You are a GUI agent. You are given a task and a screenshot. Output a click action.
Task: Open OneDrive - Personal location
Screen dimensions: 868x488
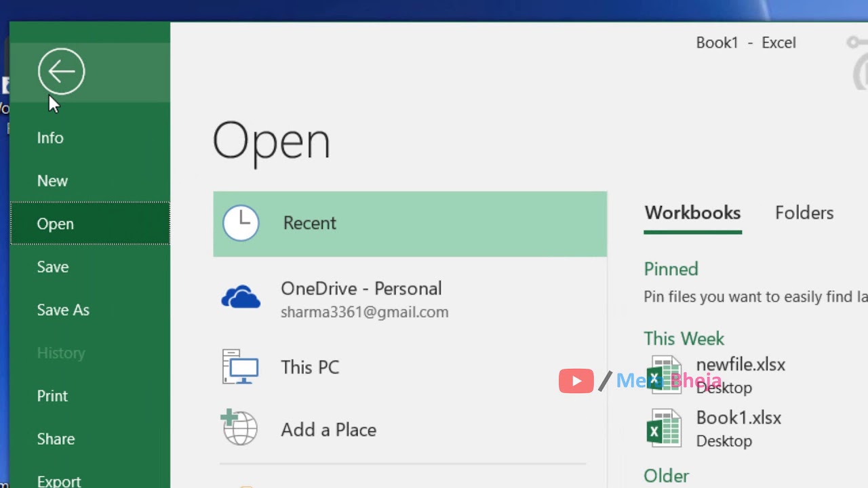(361, 289)
